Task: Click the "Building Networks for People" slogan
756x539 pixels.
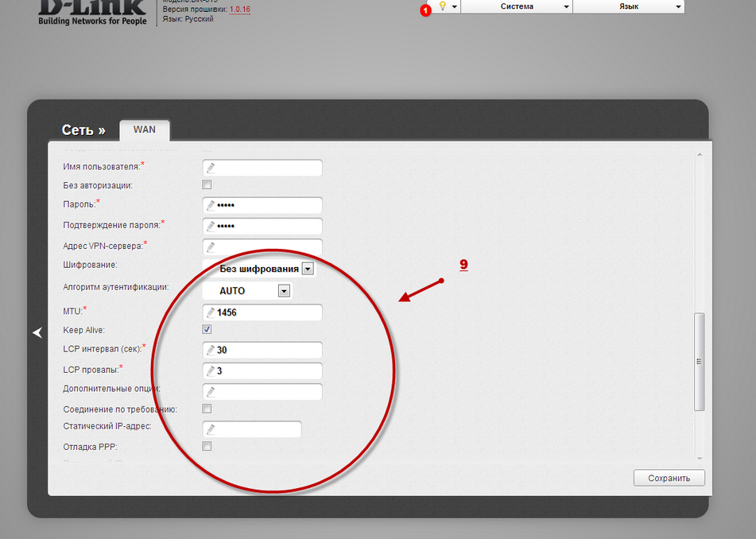Action: [x=92, y=21]
